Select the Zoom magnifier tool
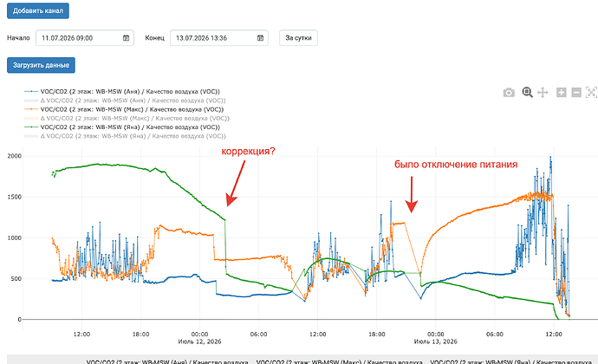 pos(527,93)
